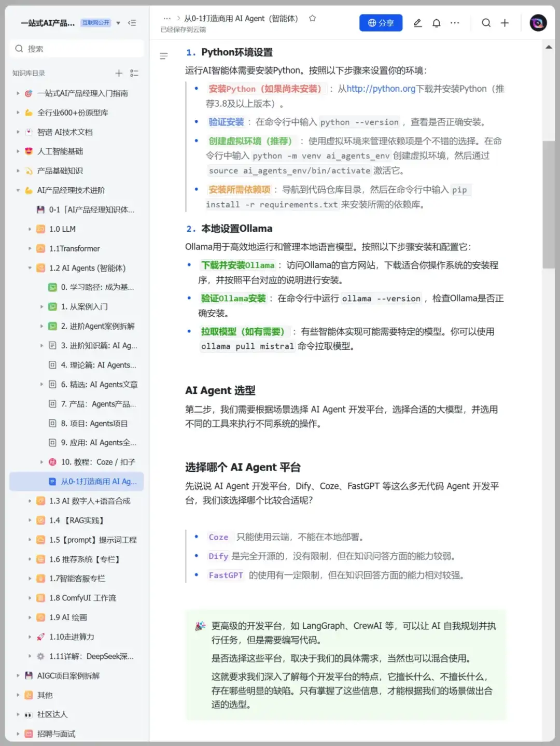
Task: Open the 互联网公开 dropdown arrow
Action: [x=118, y=23]
